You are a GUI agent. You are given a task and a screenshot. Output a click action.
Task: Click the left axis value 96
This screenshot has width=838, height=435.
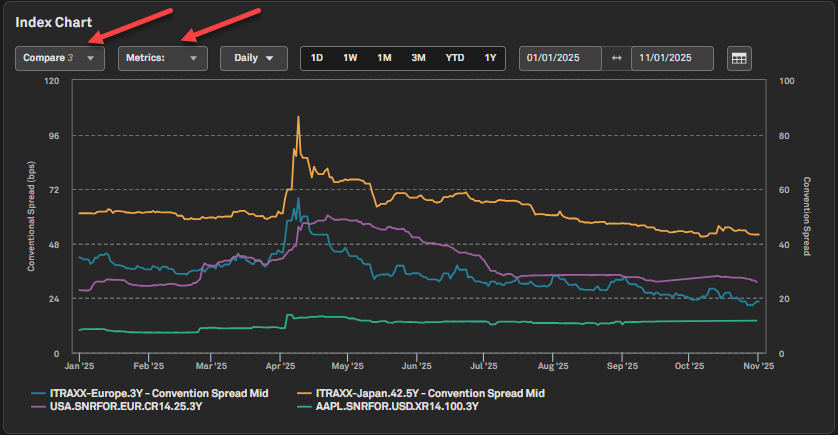pyautogui.click(x=54, y=136)
